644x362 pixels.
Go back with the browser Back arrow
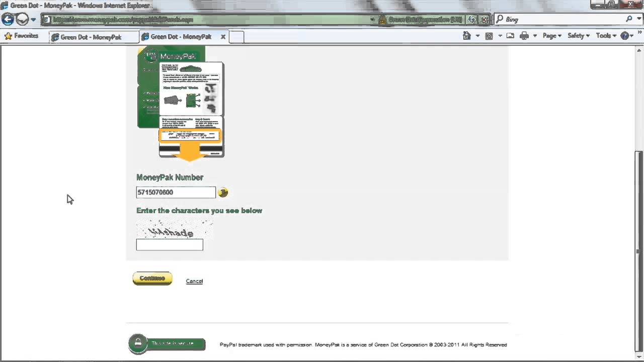click(x=8, y=20)
